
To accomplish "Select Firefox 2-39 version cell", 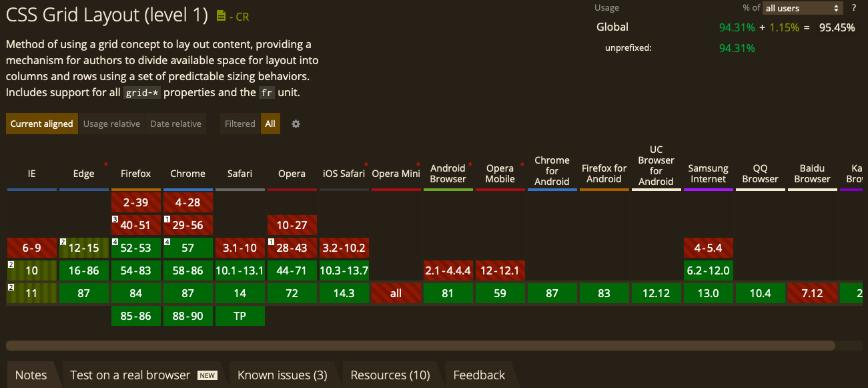I will (136, 202).
